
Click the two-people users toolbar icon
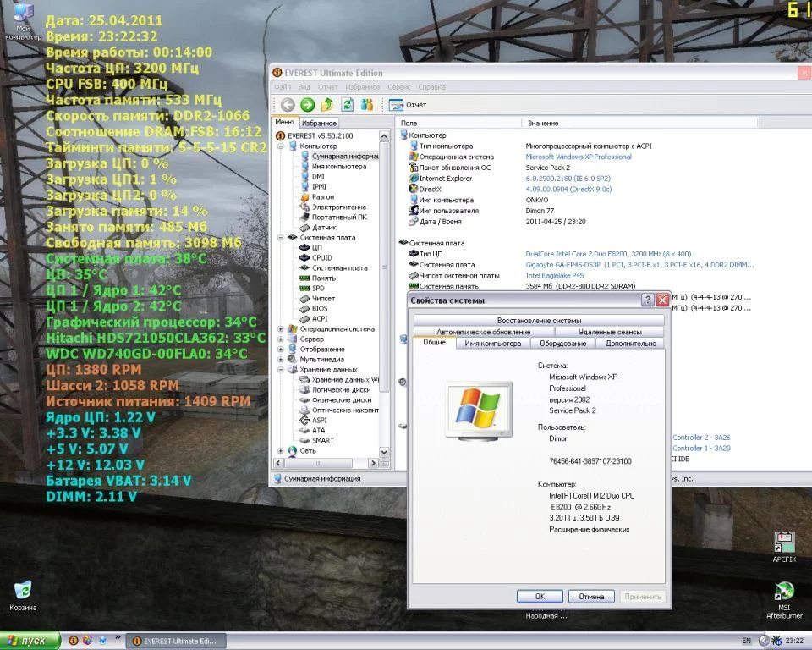coord(367,105)
